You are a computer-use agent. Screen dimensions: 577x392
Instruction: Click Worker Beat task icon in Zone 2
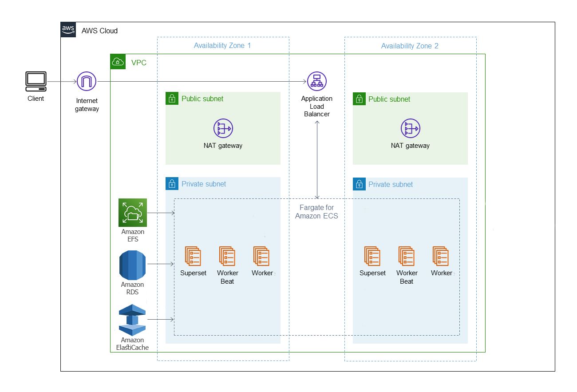point(407,256)
